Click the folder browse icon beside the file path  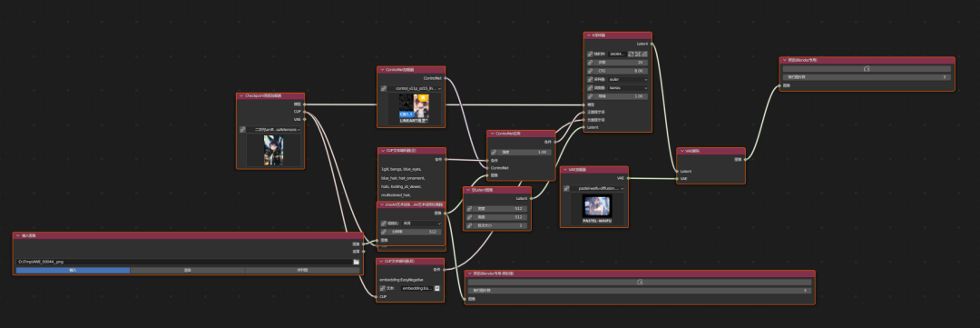tap(356, 262)
